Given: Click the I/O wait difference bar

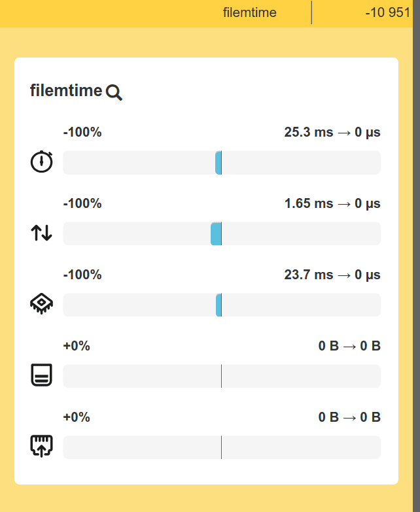Looking at the screenshot, I should (221, 233).
